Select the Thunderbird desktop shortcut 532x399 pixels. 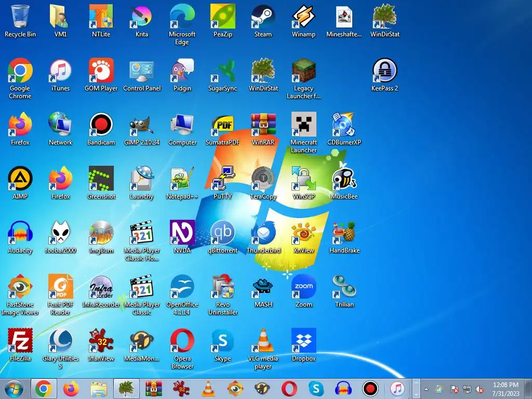(263, 237)
